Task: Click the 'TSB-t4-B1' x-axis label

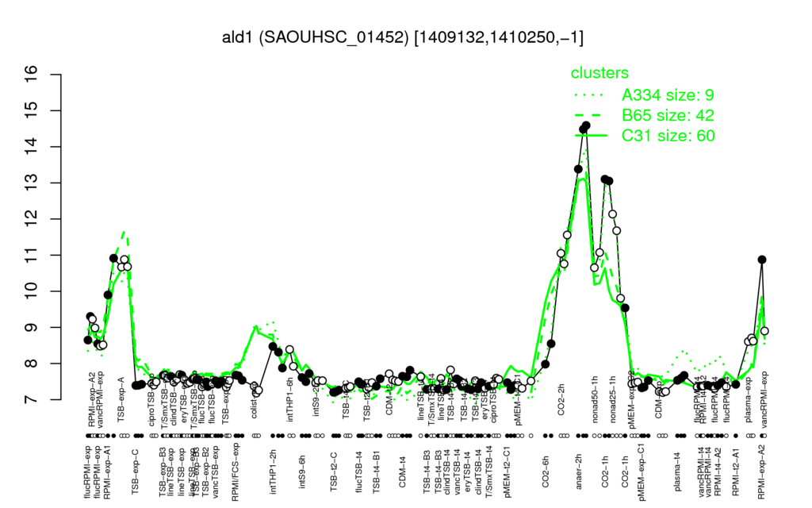Action: click(377, 471)
